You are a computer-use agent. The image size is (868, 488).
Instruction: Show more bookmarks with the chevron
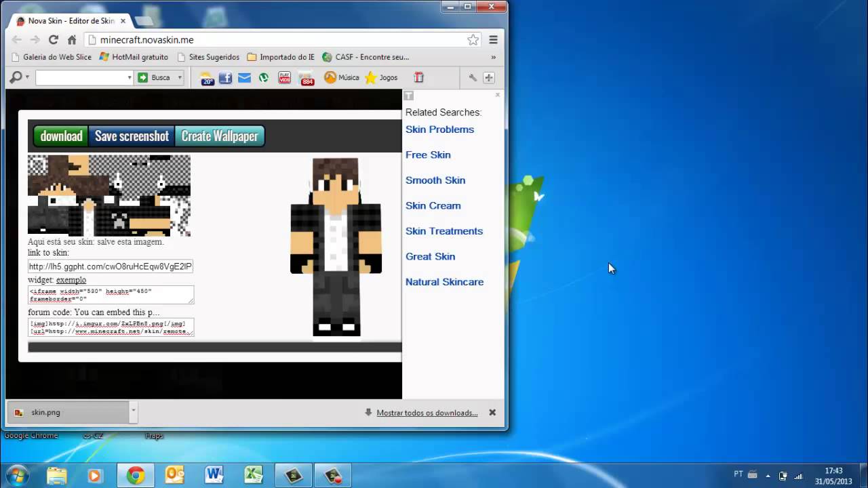click(493, 58)
